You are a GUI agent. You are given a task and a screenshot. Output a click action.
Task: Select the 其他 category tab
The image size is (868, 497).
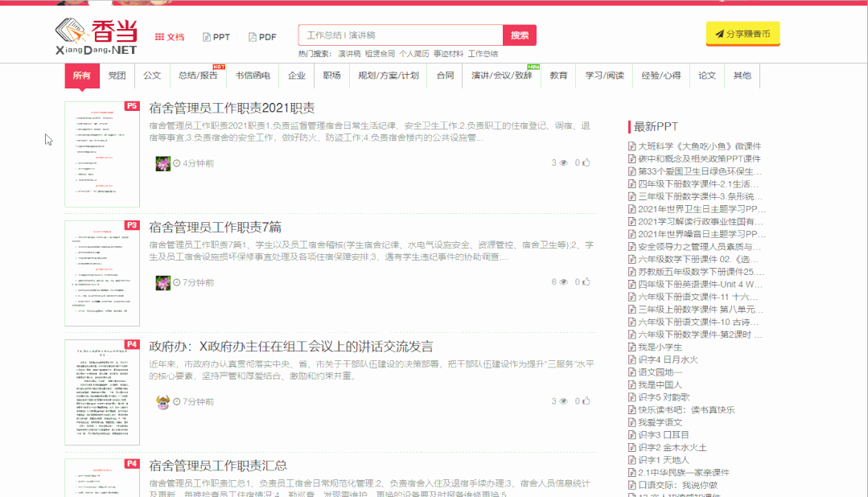[743, 76]
